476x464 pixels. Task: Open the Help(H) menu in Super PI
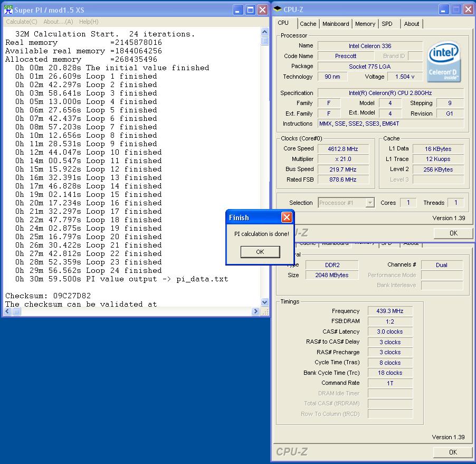(89, 22)
